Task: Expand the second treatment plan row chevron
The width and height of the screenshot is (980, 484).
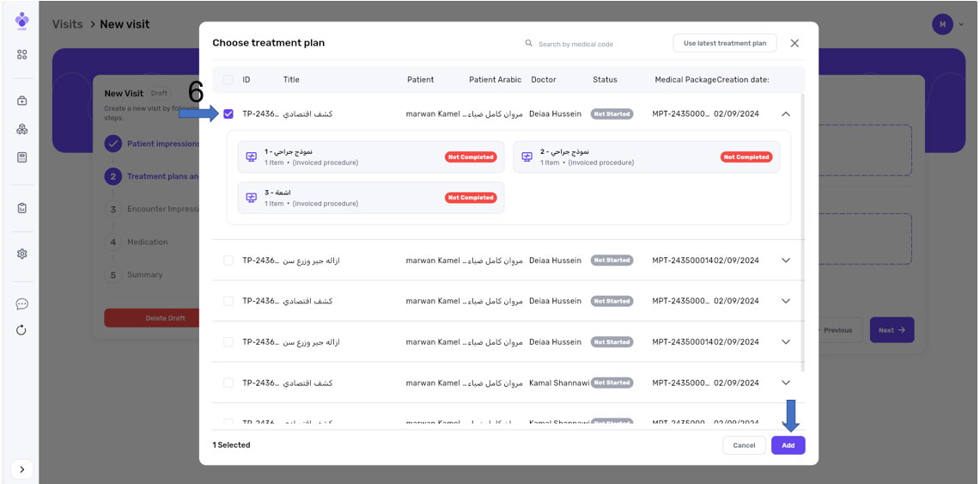Action: click(x=785, y=260)
